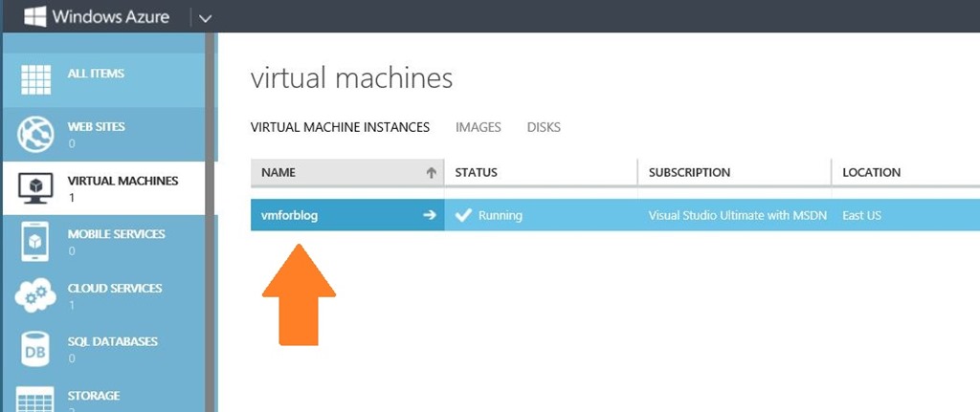
Task: Open the Web Sites globe icon
Action: tap(35, 135)
